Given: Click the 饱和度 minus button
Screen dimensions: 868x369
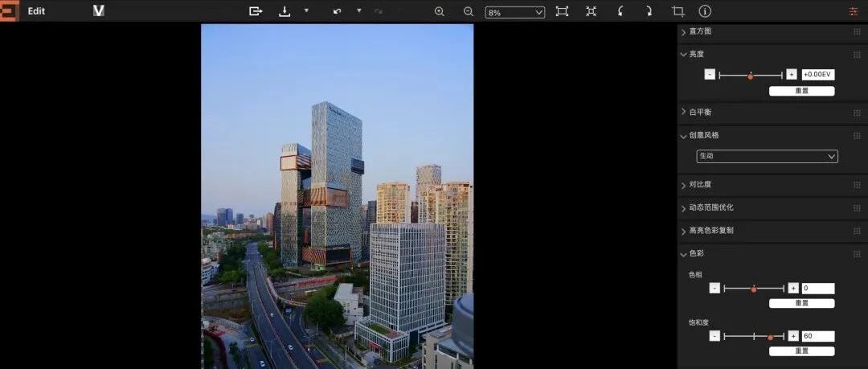Looking at the screenshot, I should [x=714, y=336].
